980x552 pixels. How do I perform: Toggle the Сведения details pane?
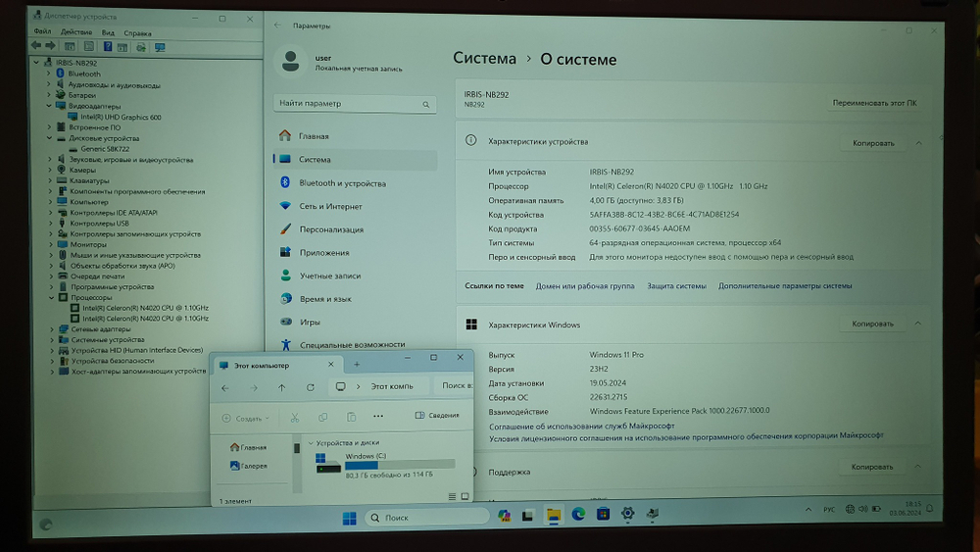pyautogui.click(x=437, y=415)
